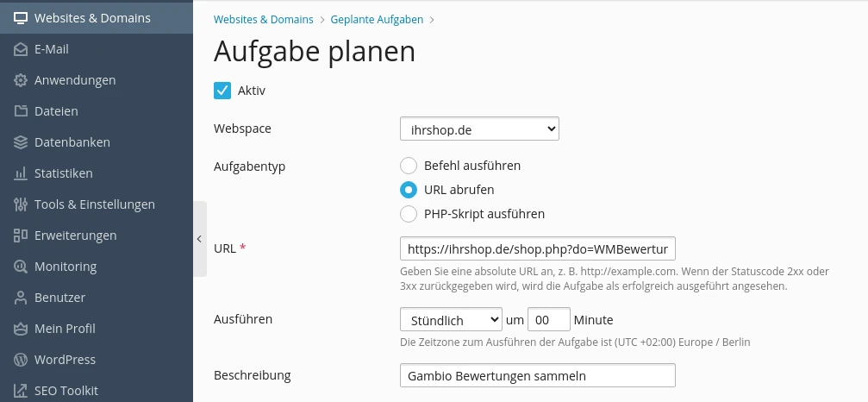Click the WordPress logo icon
Screen dimensions: 868x402
click(x=21, y=360)
